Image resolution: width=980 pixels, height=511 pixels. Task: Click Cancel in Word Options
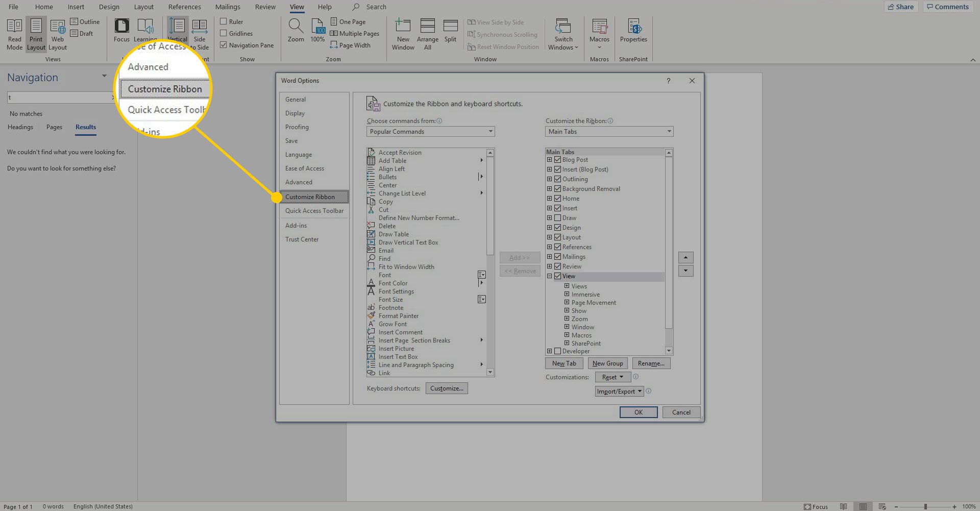click(x=681, y=412)
